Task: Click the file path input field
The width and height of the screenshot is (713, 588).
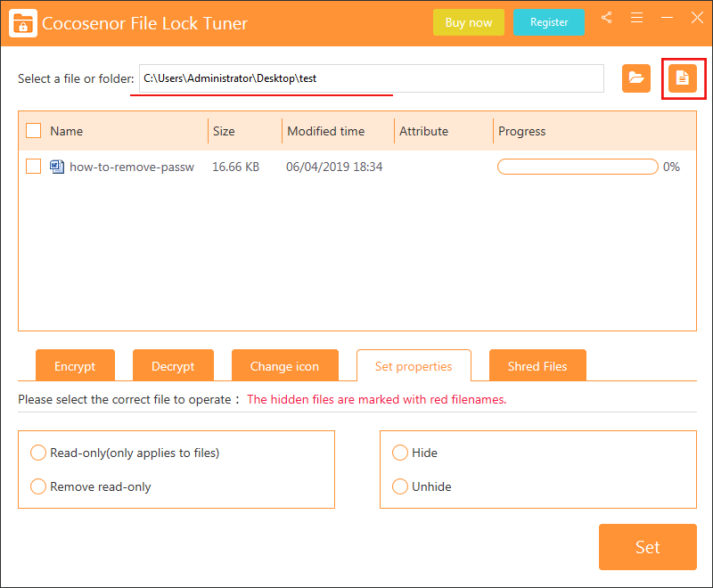Action: (372, 78)
